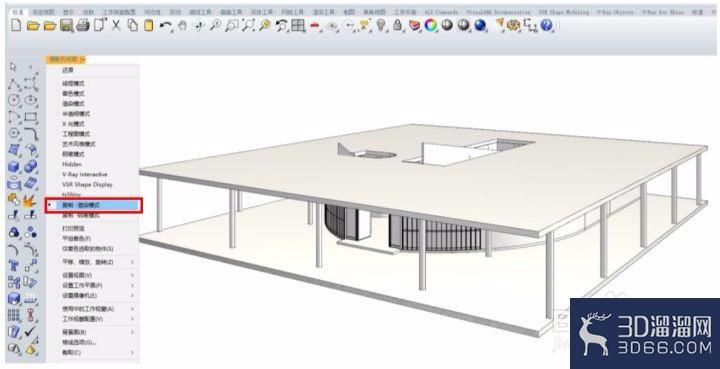Click the Cut scissors icon
Image resolution: width=720 pixels, height=369 pixels.
click(x=116, y=25)
